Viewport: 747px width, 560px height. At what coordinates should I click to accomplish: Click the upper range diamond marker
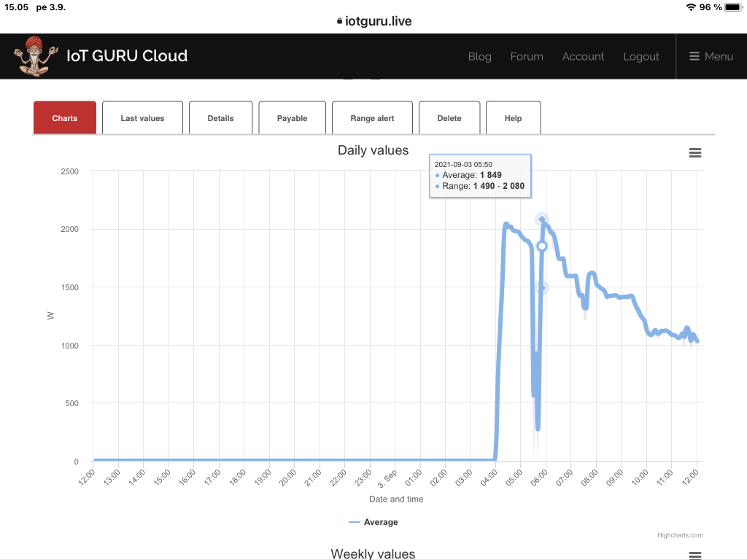click(x=542, y=219)
